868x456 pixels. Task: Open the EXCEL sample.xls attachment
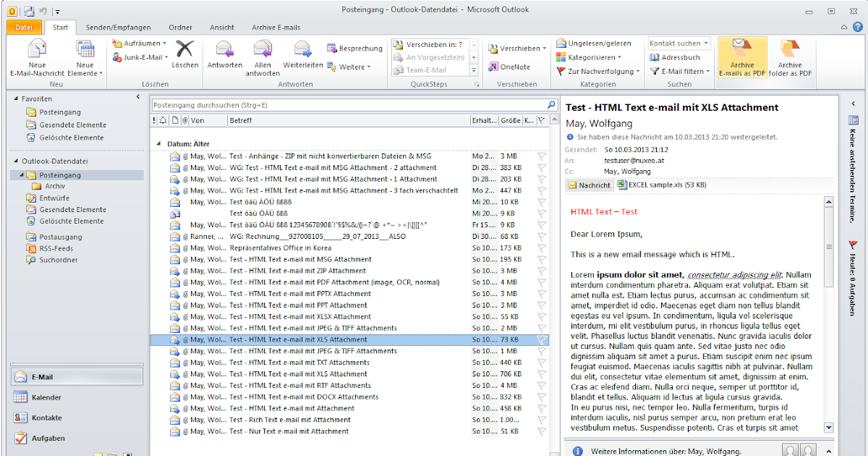(x=662, y=185)
